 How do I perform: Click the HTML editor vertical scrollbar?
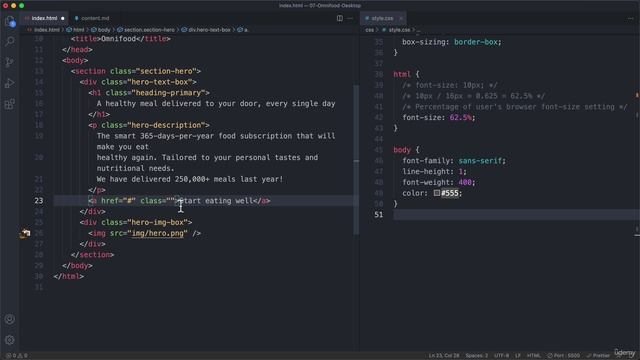coord(356,159)
